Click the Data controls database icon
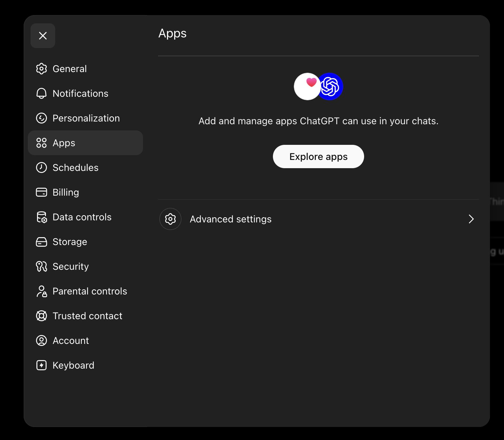 (x=41, y=217)
